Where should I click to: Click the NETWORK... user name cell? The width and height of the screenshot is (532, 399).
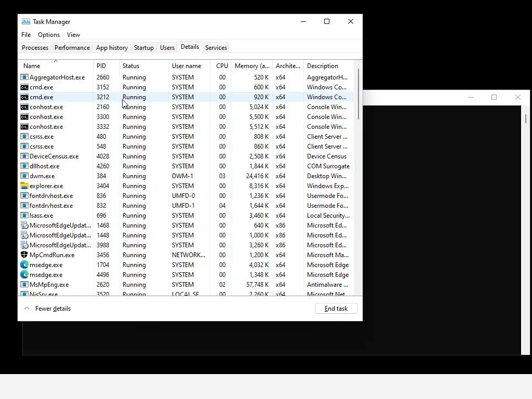188,255
